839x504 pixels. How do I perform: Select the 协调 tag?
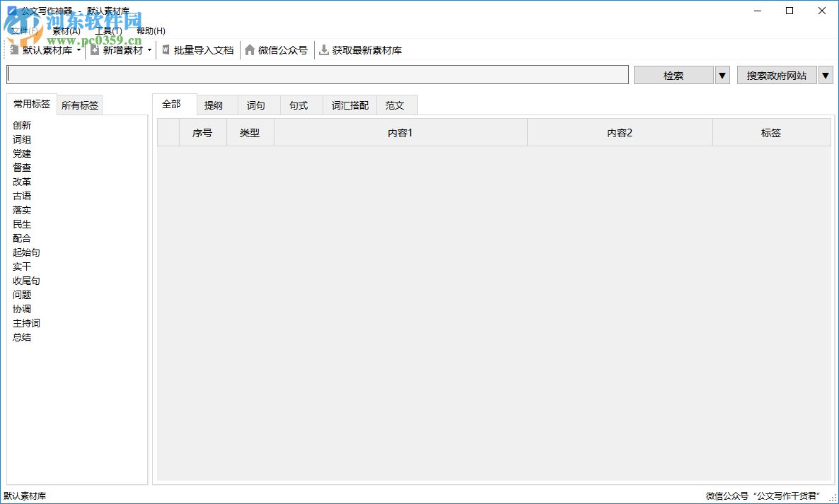pyautogui.click(x=22, y=309)
